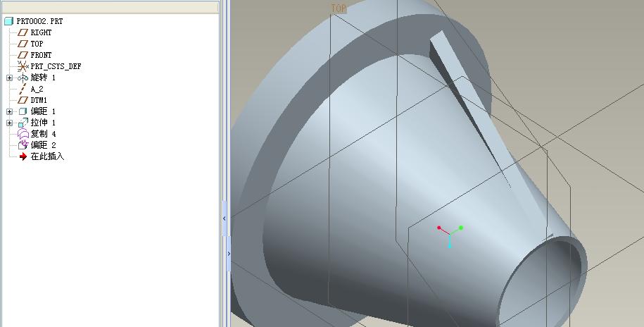Screen dimensions: 644x327
Task: Select the 复制 4 copy feature
Action: (x=43, y=134)
